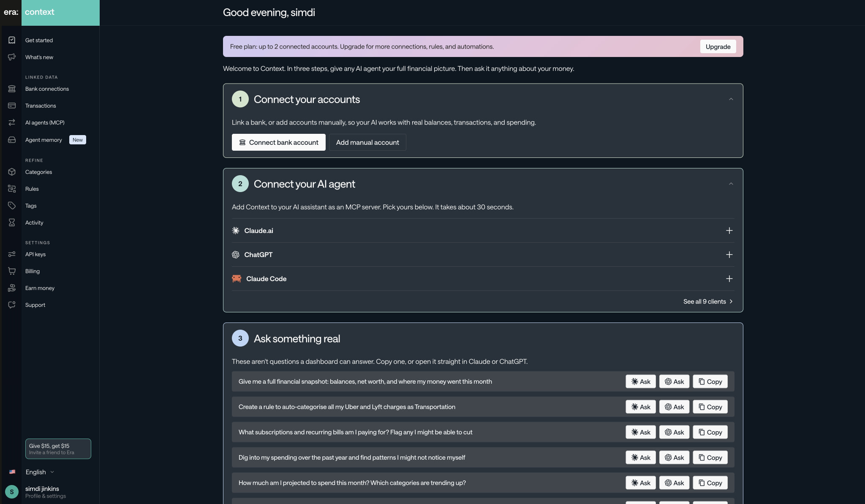Screen dimensions: 865x504
Task: Click the AI agents (MCP) arrows icon
Action: (x=12, y=122)
